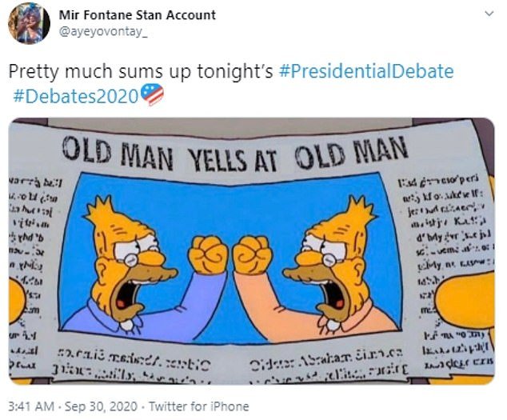Open the @ayeyovontay_ handle link

coord(103,31)
